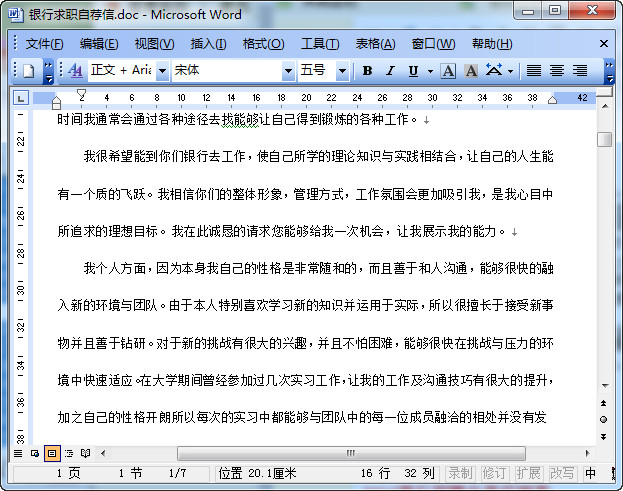Click the font size box showing 五号
This screenshot has width=623, height=491.
tap(317, 71)
